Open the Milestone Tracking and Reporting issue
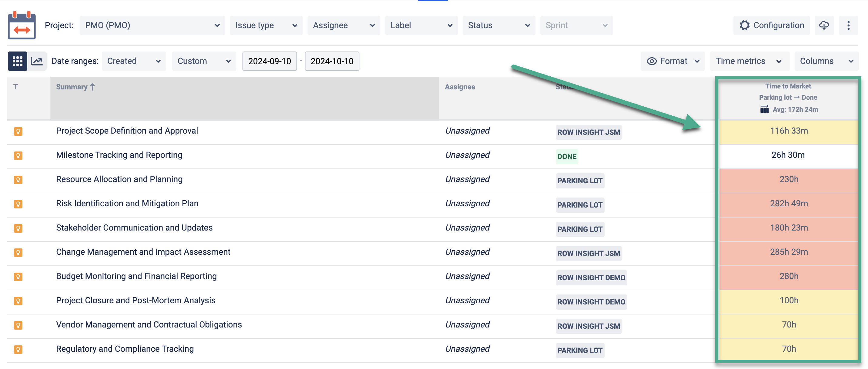This screenshot has height=369, width=868. 119,155
